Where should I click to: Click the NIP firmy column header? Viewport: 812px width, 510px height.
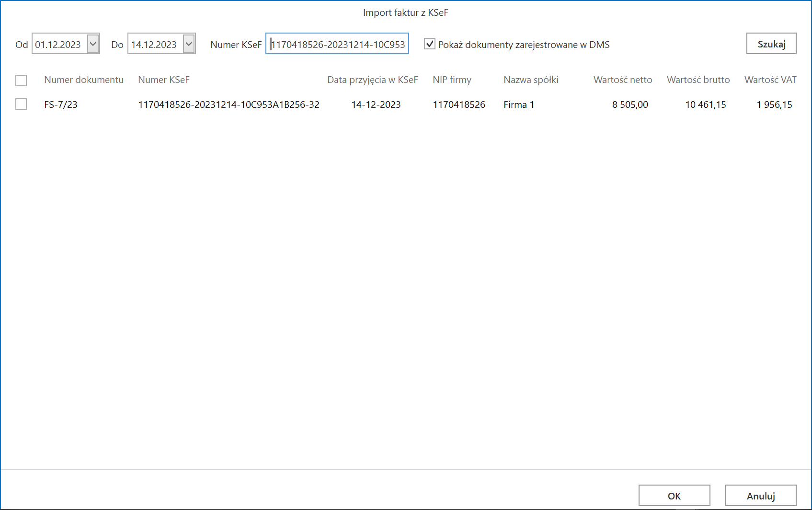(452, 80)
